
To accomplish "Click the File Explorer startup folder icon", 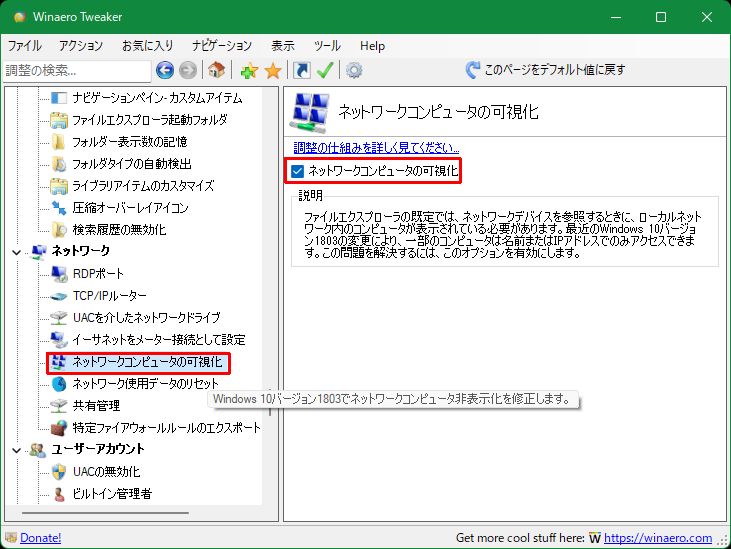I will tap(59, 120).
